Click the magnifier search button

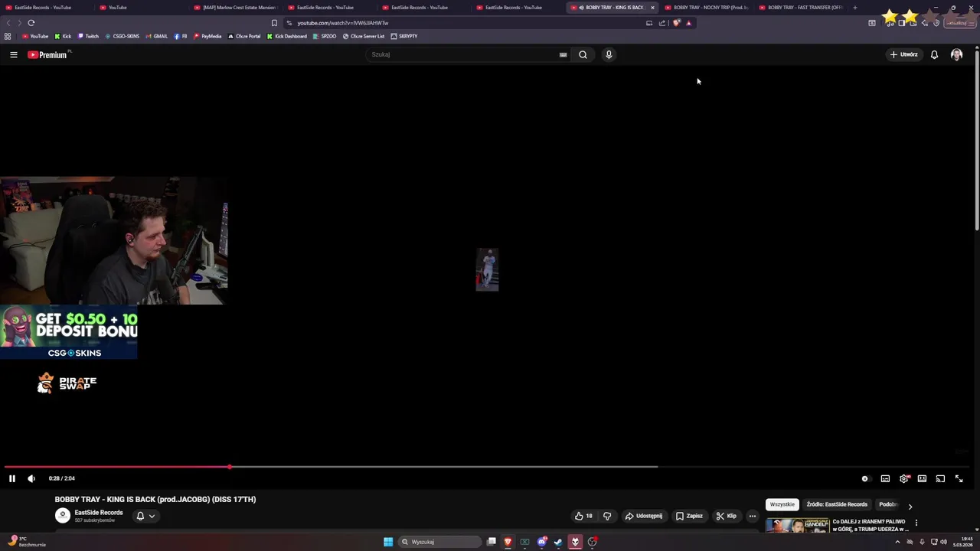[583, 54]
